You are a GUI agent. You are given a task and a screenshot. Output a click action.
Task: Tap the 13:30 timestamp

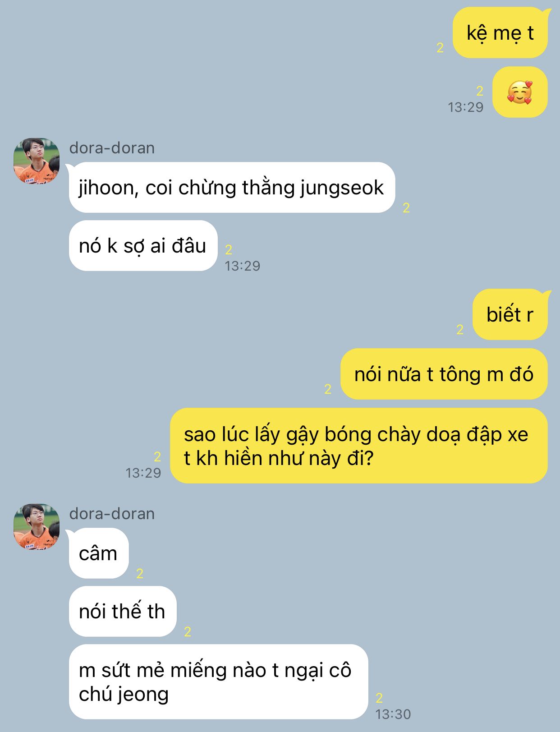tap(393, 714)
